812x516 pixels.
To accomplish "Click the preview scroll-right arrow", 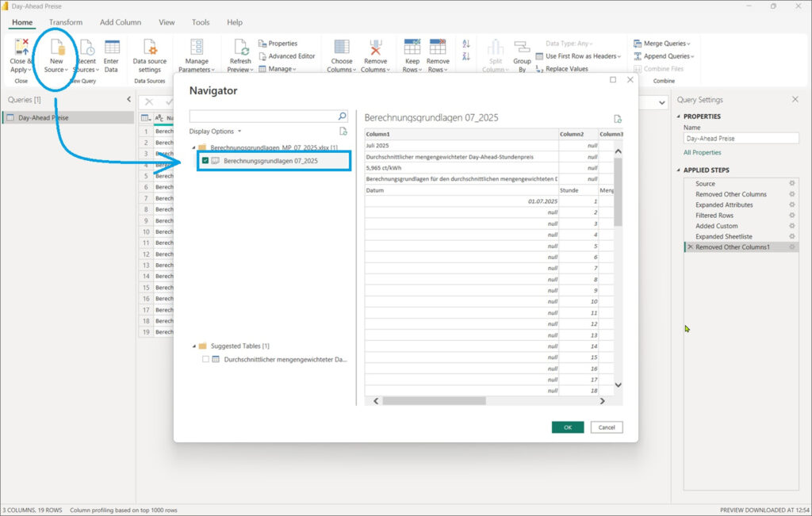I will pos(603,400).
